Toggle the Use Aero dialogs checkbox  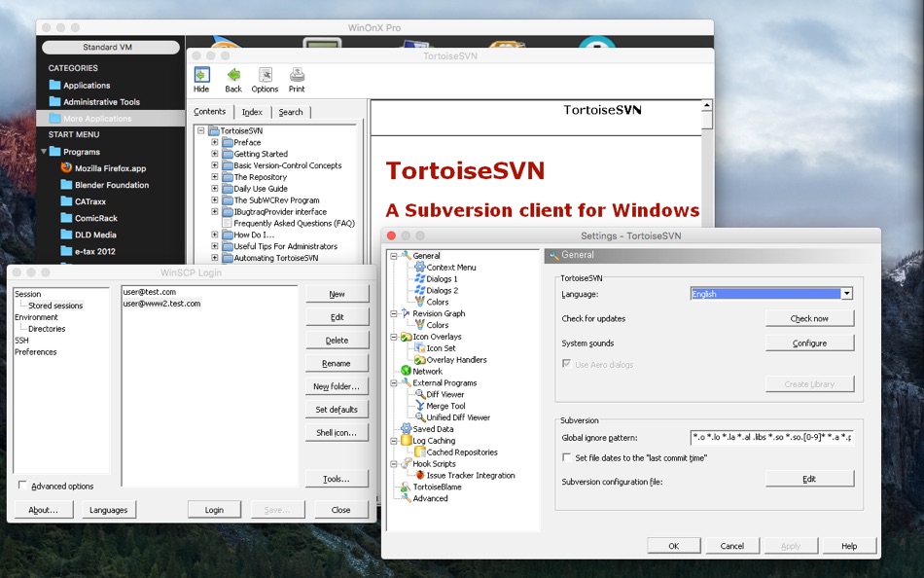567,363
